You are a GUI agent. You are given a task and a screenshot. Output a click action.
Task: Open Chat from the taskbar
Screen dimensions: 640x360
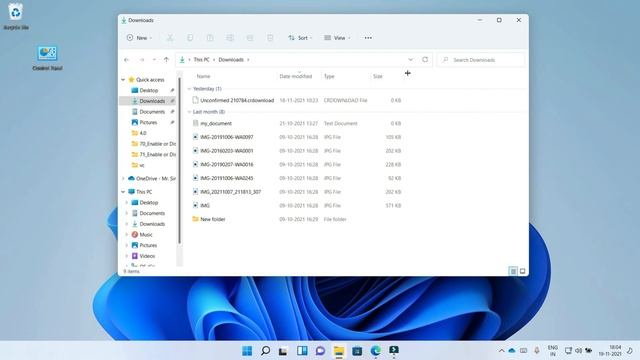[320, 351]
